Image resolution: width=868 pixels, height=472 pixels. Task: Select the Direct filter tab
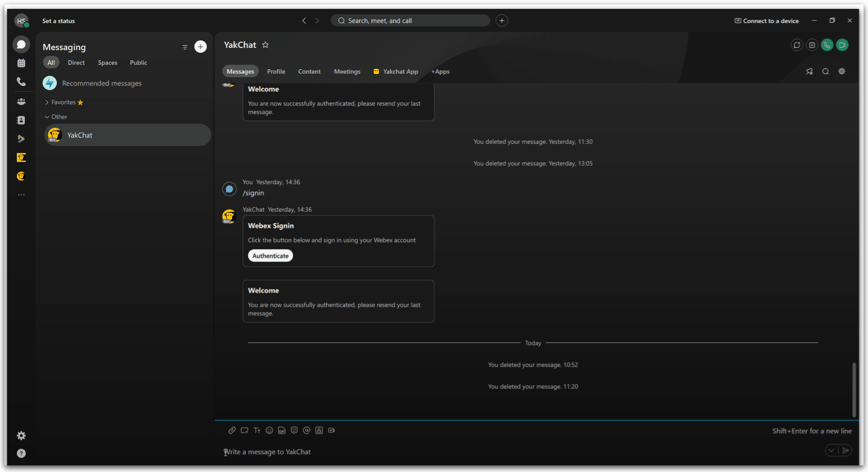click(76, 63)
